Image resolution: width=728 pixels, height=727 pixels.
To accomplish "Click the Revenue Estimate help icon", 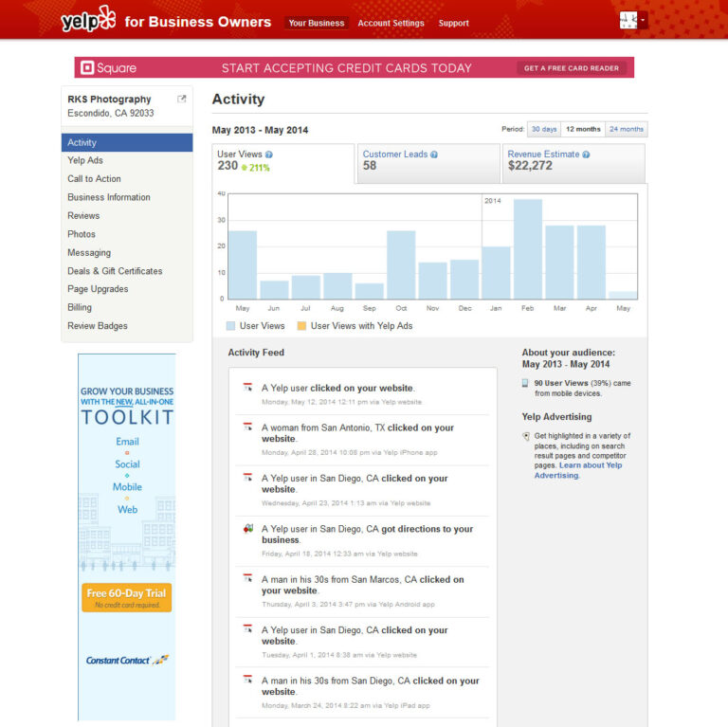I will (x=586, y=154).
